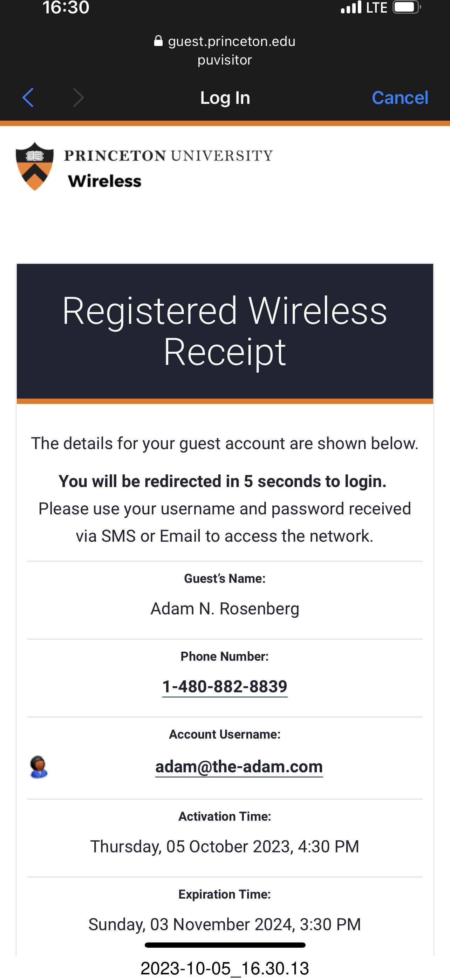Image resolution: width=450 pixels, height=980 pixels.
Task: Select the guest name Adam N. Rosenberg
Action: point(225,609)
